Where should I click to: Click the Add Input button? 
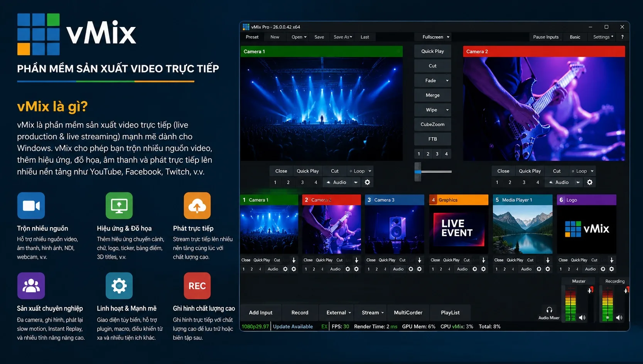[261, 313]
